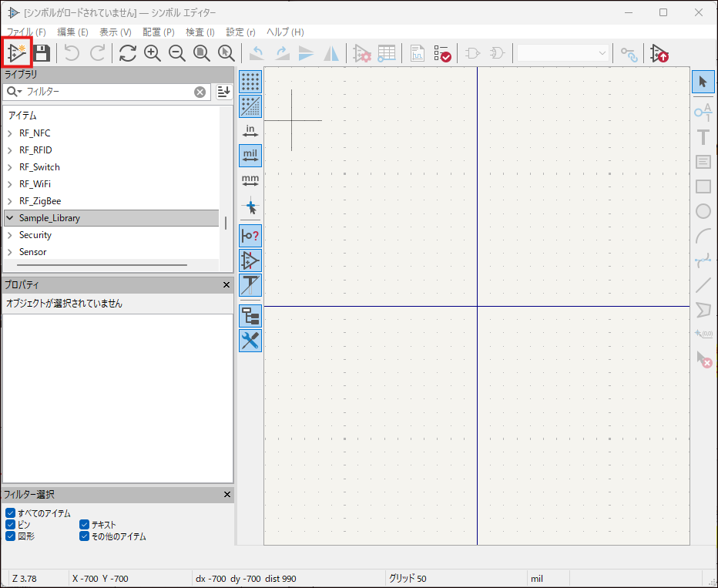Toggle the library tree panel icon
718x588 pixels.
[250, 315]
